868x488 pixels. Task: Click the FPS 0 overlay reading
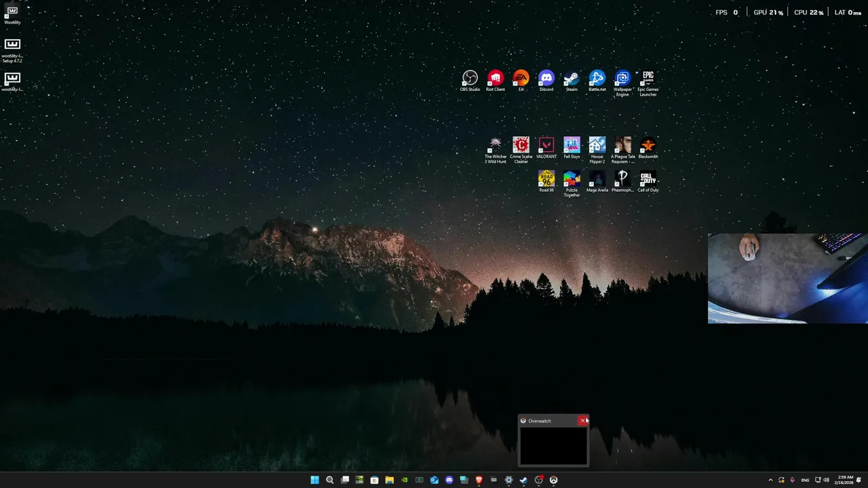[x=727, y=12]
